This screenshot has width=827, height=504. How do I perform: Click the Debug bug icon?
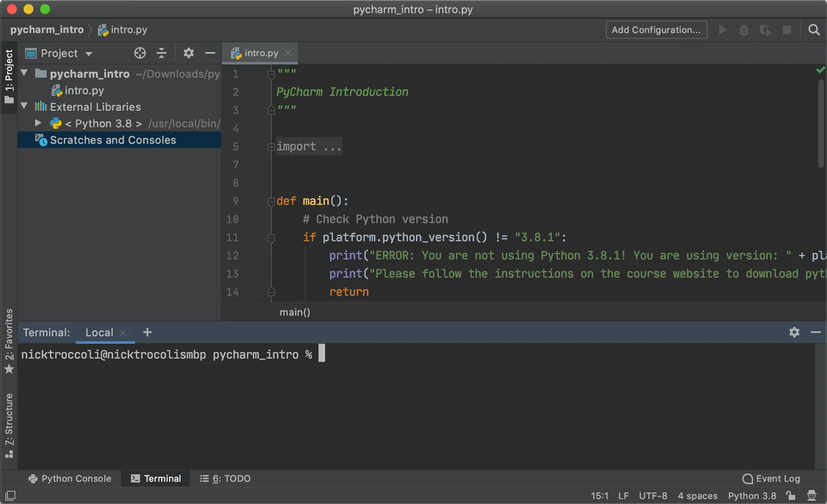[x=744, y=30]
